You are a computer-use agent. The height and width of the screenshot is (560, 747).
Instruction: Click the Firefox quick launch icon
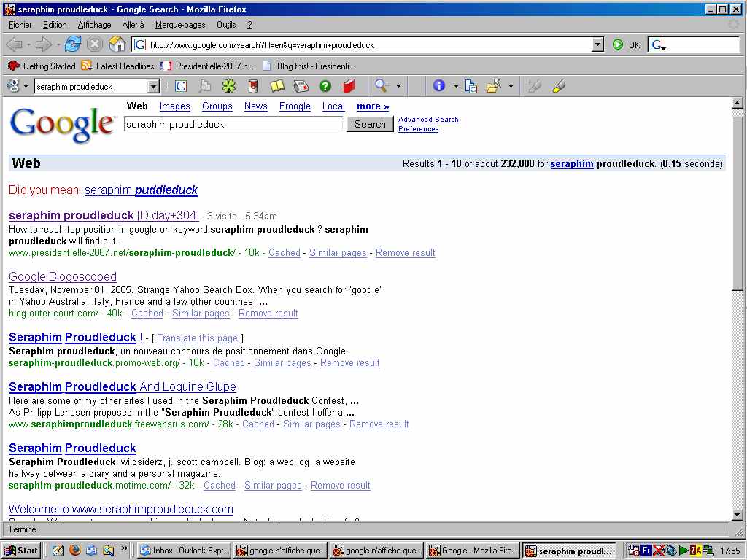75,550
